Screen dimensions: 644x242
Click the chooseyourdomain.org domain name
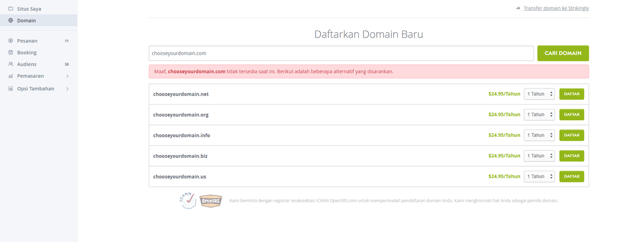pyautogui.click(x=181, y=114)
